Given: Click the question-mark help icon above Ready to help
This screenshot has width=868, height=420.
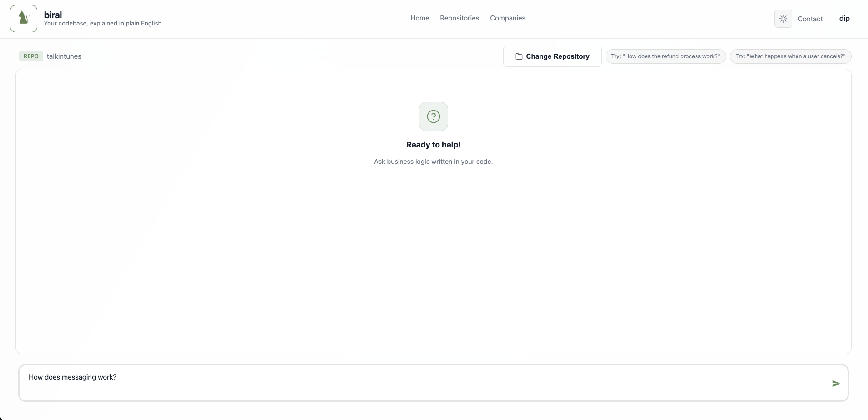Looking at the screenshot, I should click(x=433, y=116).
